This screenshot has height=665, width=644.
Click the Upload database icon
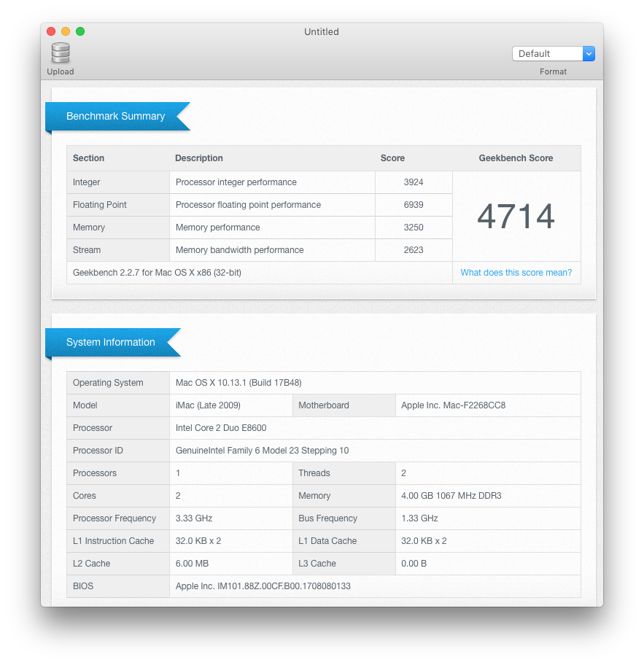[x=61, y=53]
